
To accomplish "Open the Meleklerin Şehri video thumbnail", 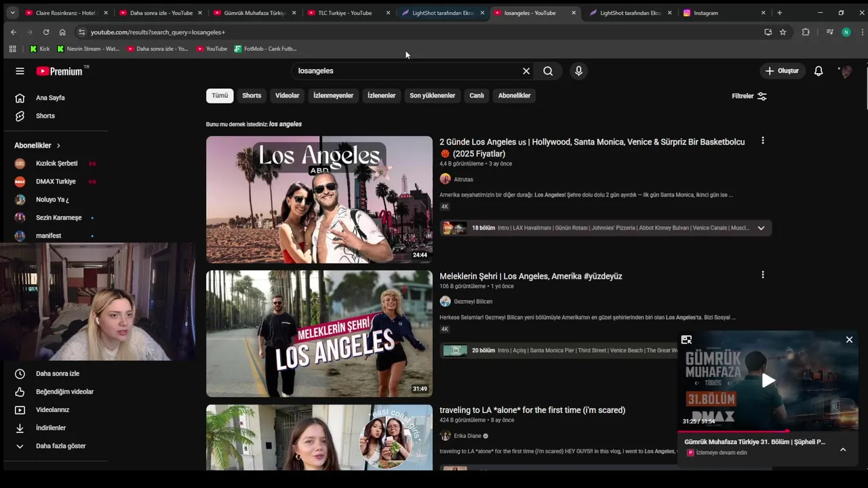I will click(x=319, y=333).
